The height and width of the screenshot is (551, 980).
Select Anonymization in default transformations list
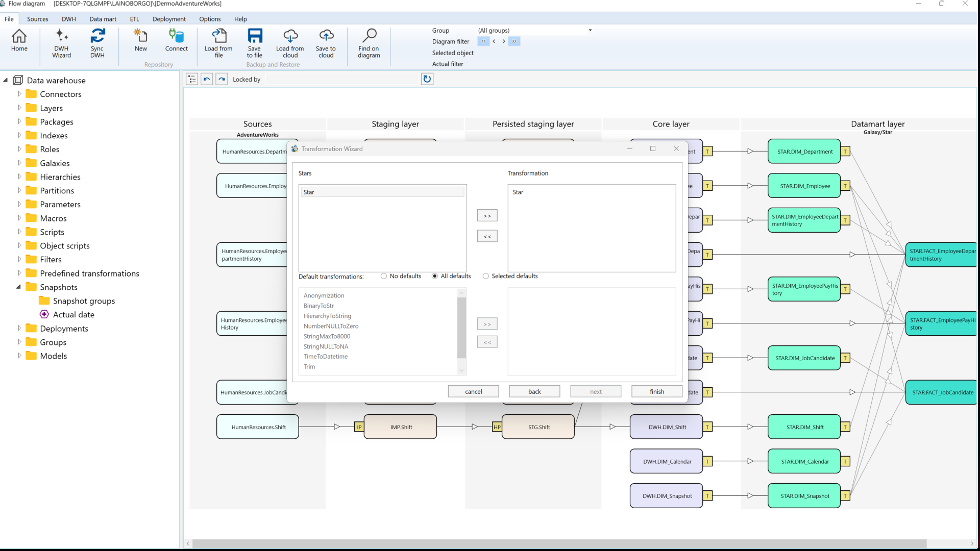324,295
